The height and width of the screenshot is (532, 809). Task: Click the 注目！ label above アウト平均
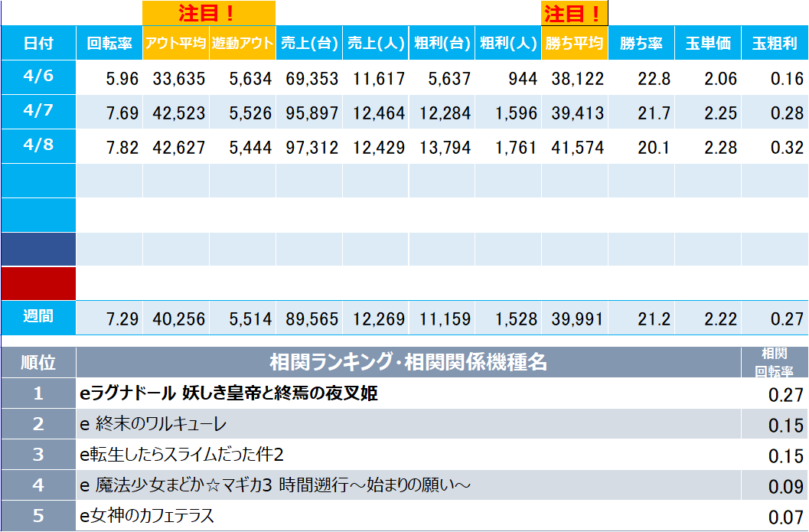point(208,13)
